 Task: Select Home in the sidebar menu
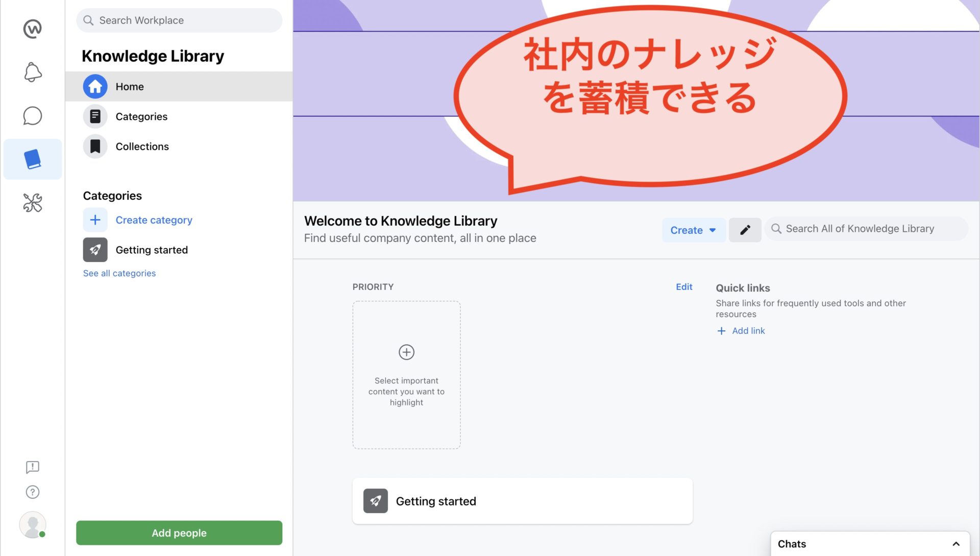(x=179, y=87)
